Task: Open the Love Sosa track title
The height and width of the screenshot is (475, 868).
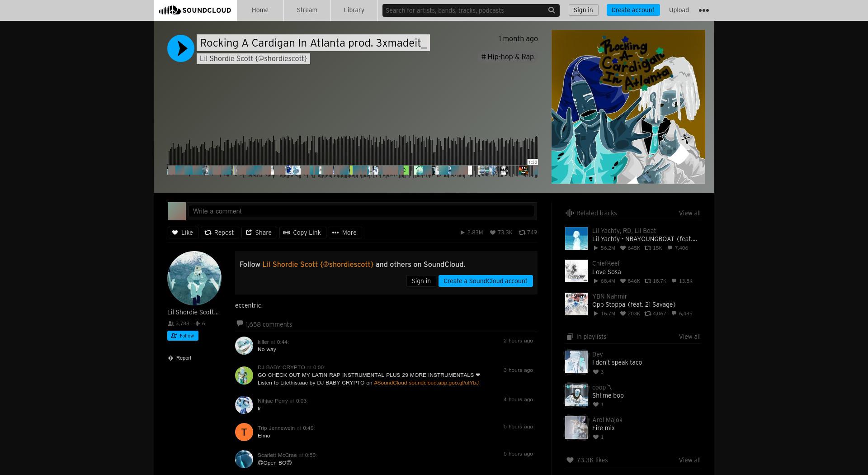Action: pyautogui.click(x=606, y=272)
